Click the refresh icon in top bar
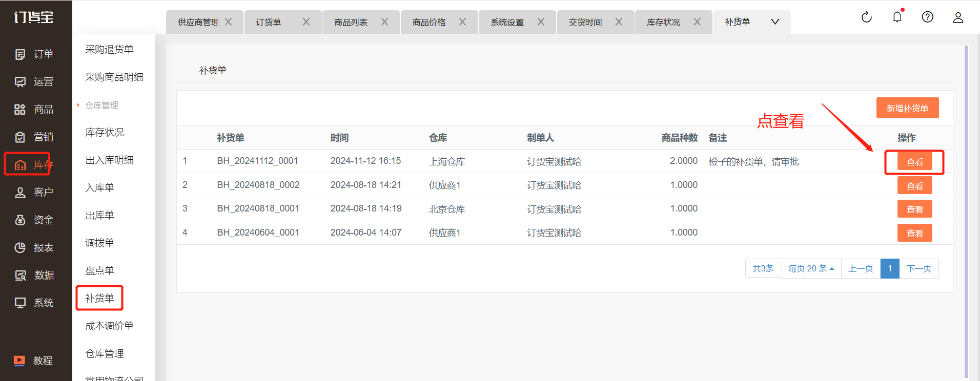Viewport: 980px width, 381px height. 866,17
